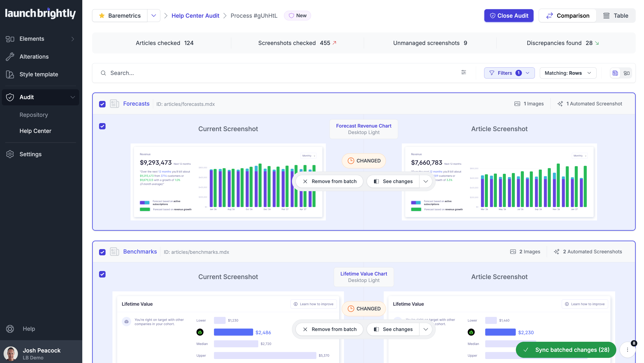The height and width of the screenshot is (363, 644).
Task: Click the Settings gear icon
Action: (10, 154)
